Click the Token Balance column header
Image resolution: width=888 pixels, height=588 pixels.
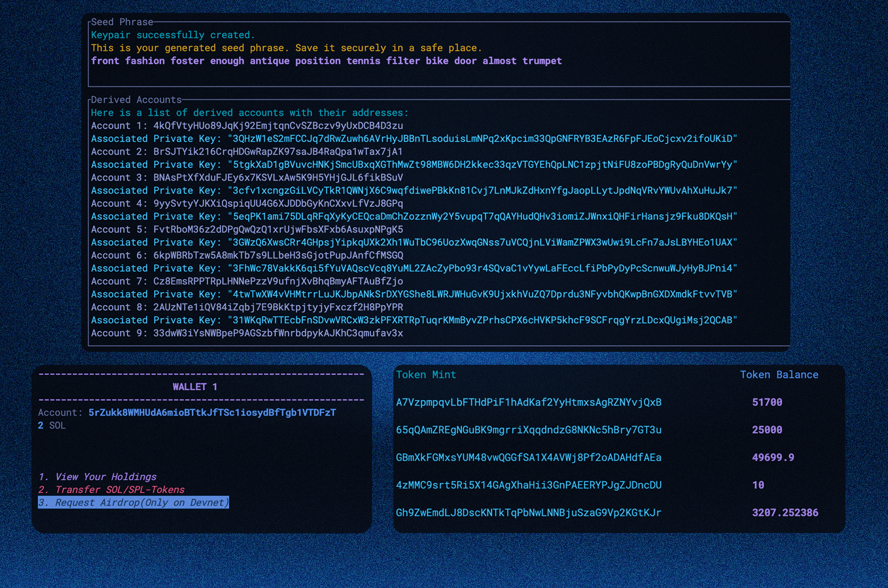coord(779,375)
